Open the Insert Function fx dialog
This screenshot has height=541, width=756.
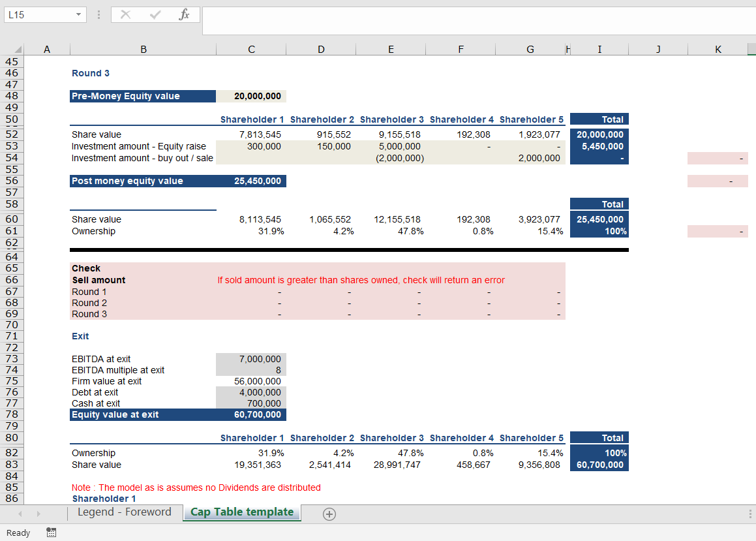click(184, 14)
